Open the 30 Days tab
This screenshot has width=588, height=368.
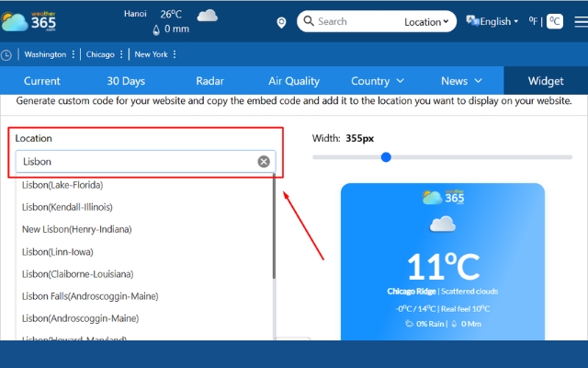[x=126, y=81]
